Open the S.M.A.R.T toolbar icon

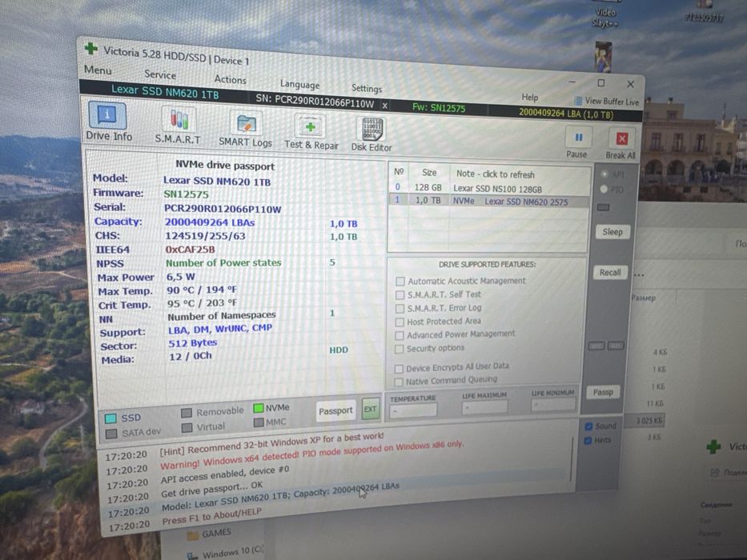click(x=178, y=119)
